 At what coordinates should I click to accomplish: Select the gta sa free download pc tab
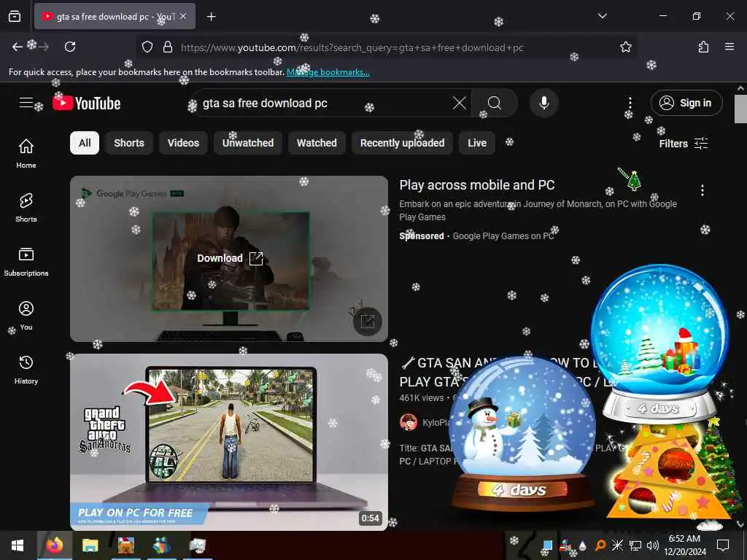(x=115, y=16)
